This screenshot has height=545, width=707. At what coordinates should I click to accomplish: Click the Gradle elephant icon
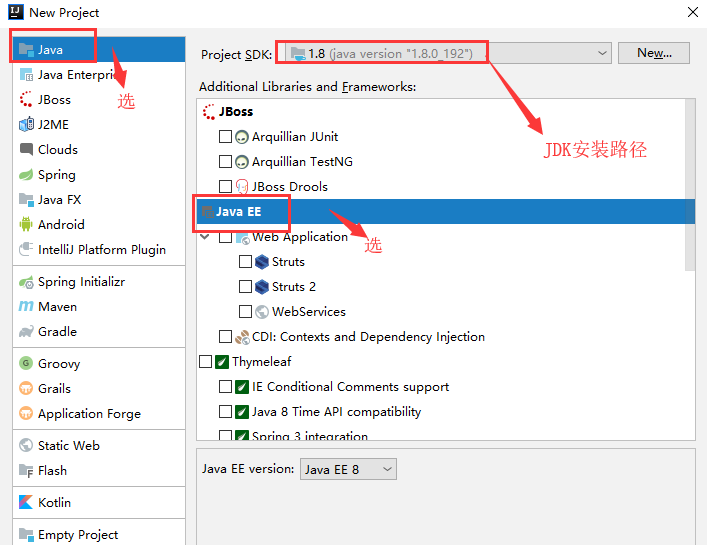26,332
